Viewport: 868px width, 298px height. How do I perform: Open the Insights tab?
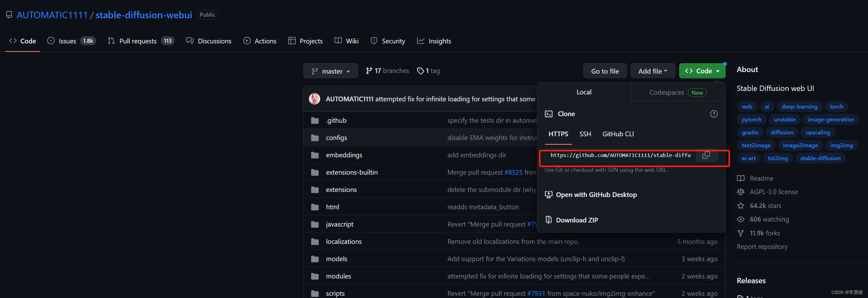434,41
